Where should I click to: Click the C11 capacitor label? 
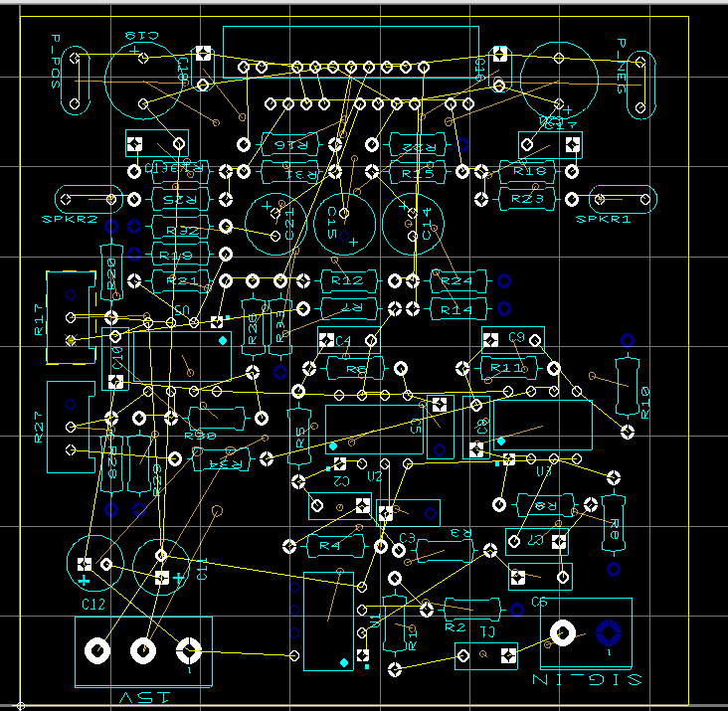point(203,569)
